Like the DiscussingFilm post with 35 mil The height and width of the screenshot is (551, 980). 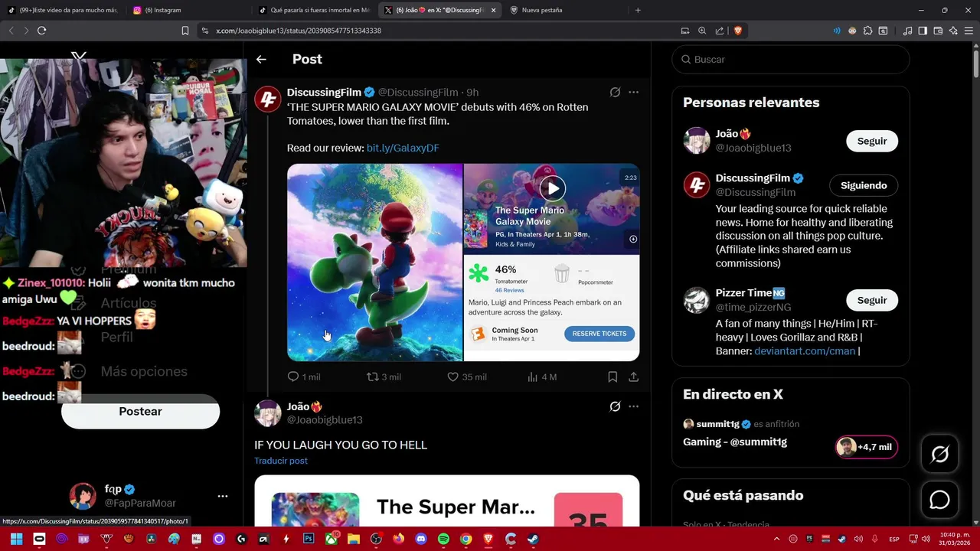coord(452,377)
